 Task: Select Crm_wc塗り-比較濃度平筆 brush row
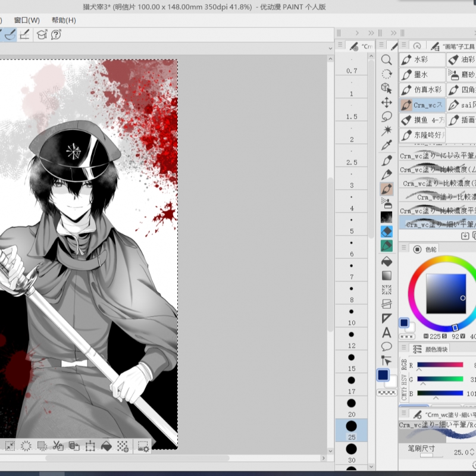click(x=437, y=210)
